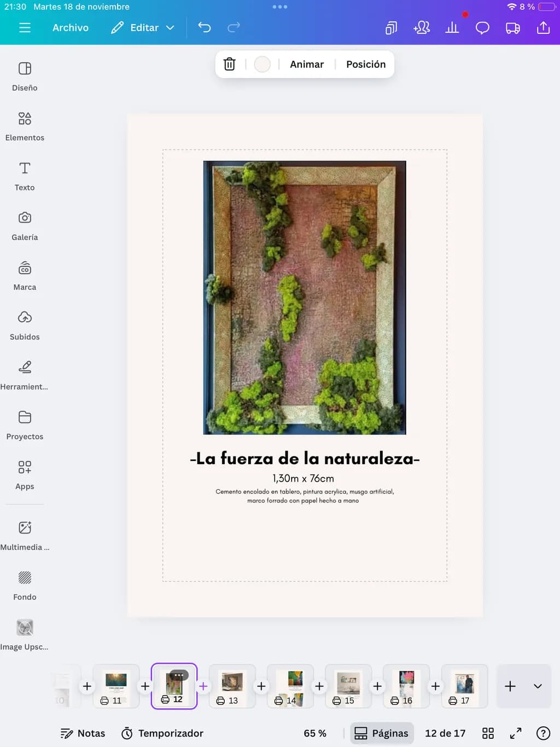Open the Texto tool in sidebar
This screenshot has width=560, height=747.
(x=25, y=176)
